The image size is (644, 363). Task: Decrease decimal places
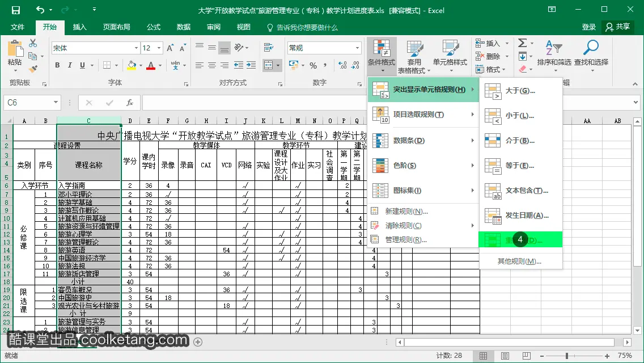355,65
